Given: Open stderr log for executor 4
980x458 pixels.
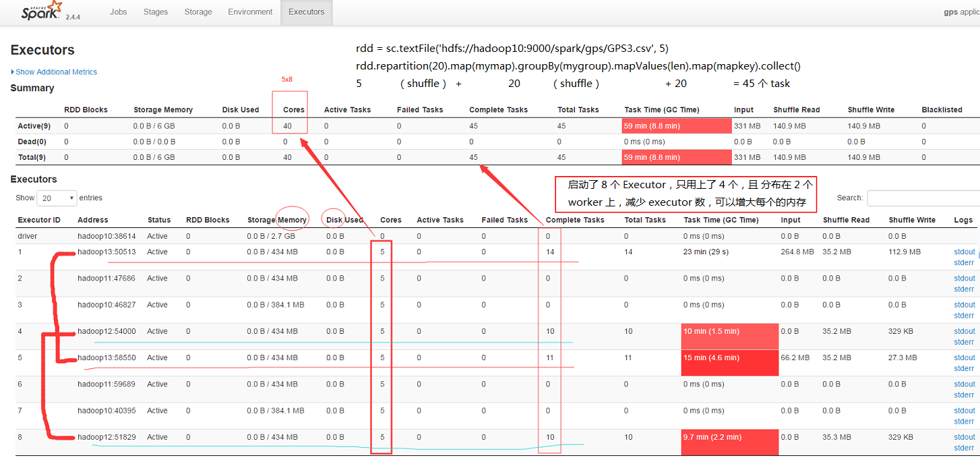Looking at the screenshot, I should coord(964,342).
